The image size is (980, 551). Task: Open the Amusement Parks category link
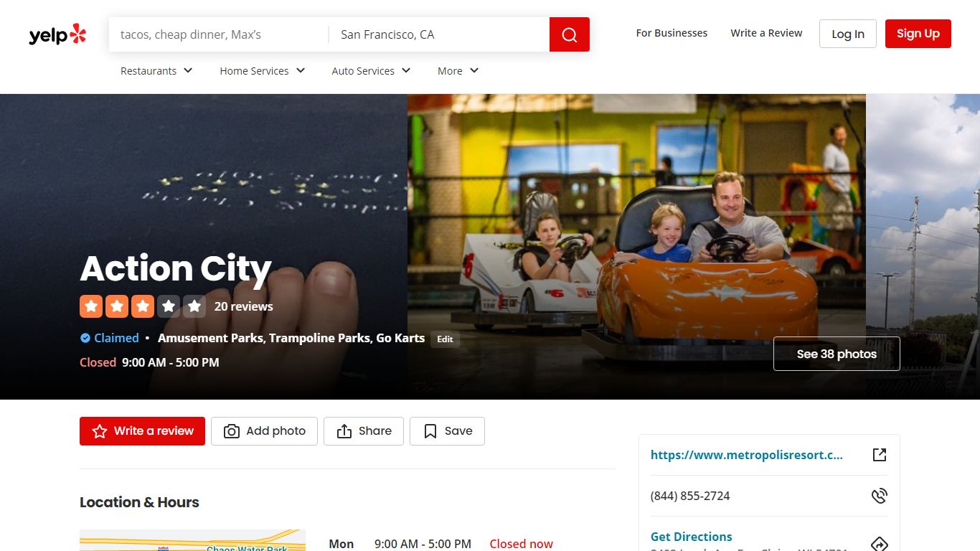pyautogui.click(x=210, y=338)
